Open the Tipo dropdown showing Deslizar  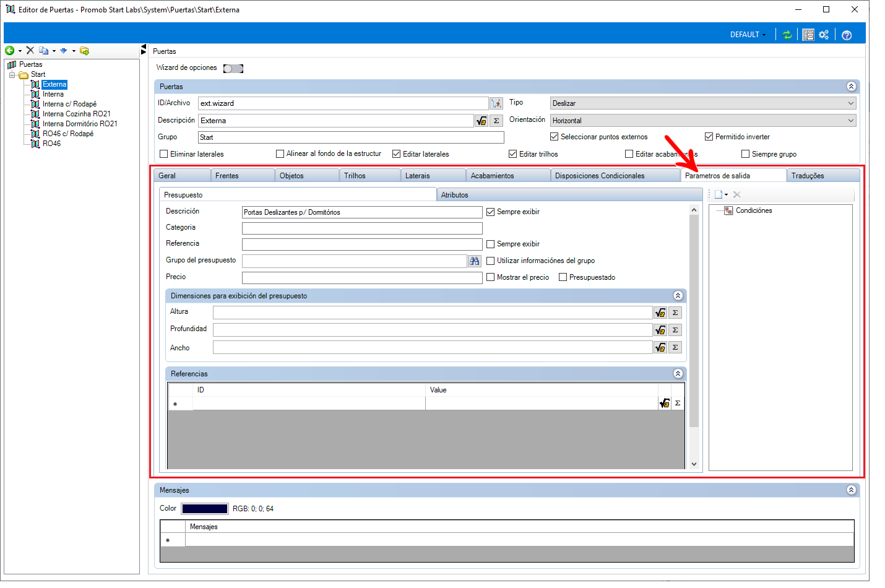coord(703,103)
